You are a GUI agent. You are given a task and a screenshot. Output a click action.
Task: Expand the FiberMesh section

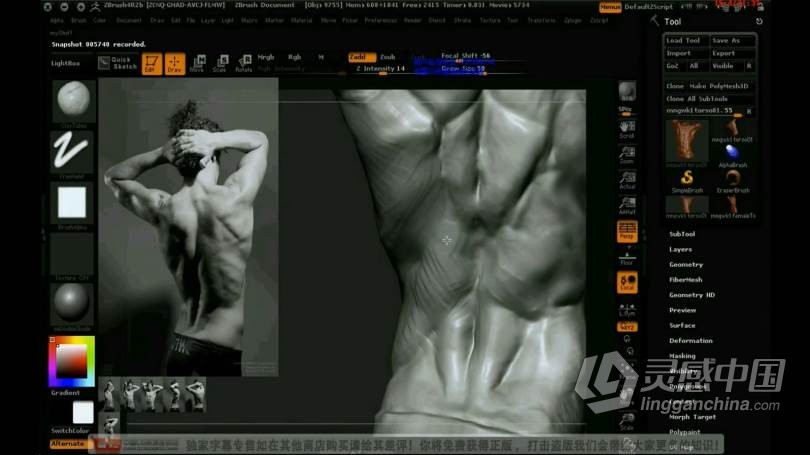686,280
